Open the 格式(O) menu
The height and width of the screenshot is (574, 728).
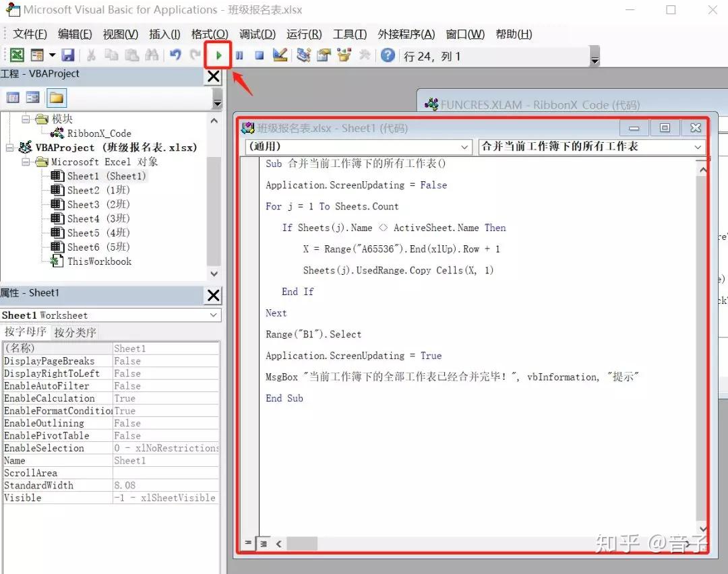[x=210, y=34]
